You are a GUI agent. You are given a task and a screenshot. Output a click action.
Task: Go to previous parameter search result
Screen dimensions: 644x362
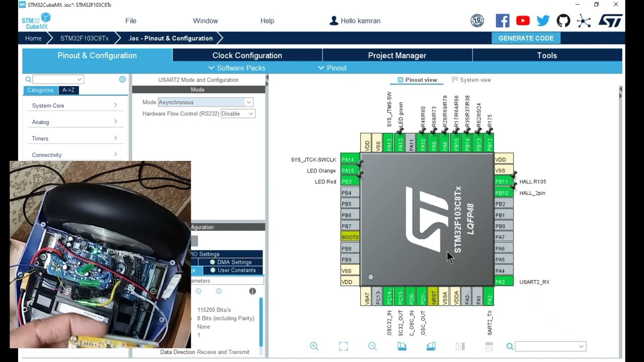coord(198,291)
